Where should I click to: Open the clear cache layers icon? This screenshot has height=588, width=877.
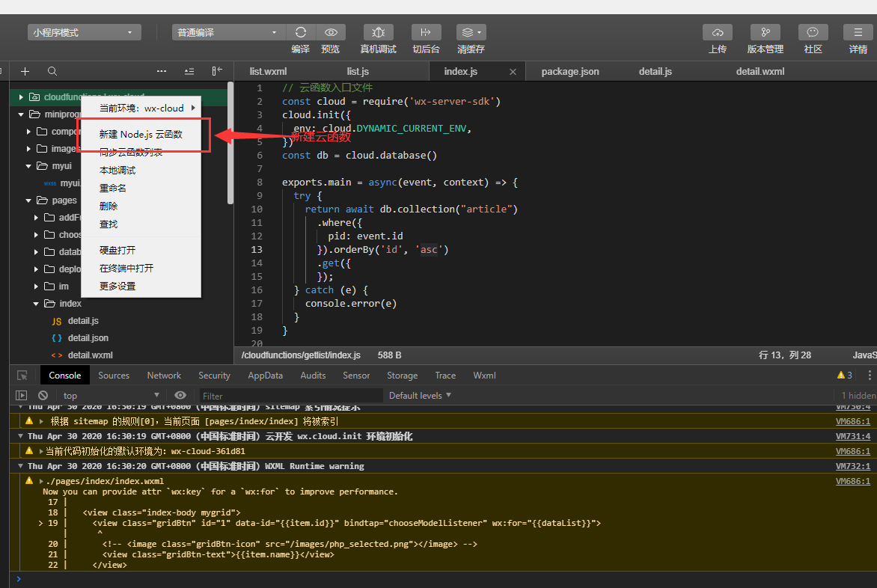point(471,32)
